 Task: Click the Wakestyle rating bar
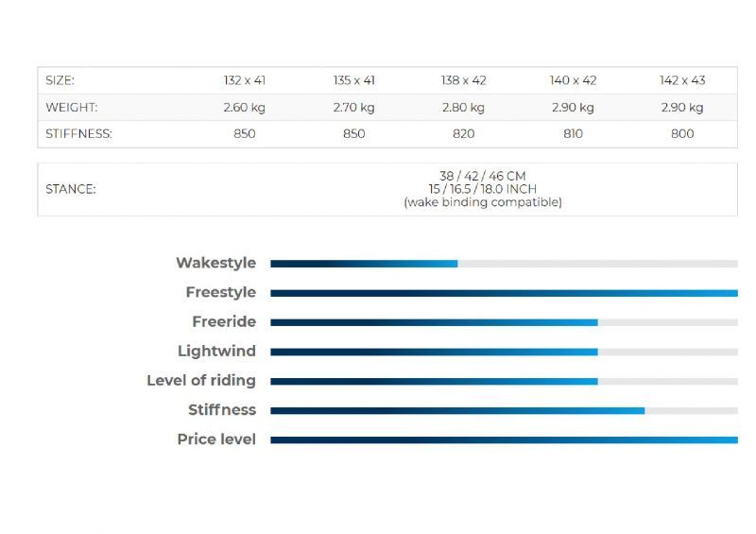504,264
